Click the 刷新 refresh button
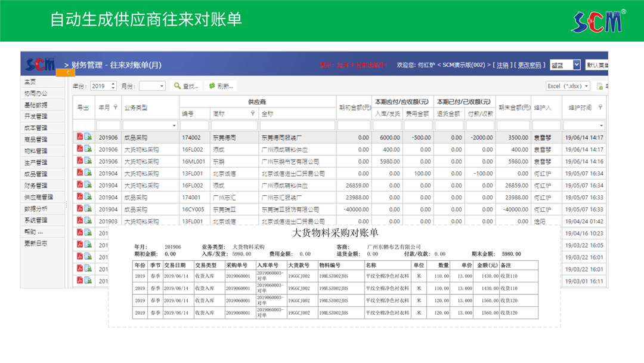Screen dimensions: 644x363 click(221, 87)
